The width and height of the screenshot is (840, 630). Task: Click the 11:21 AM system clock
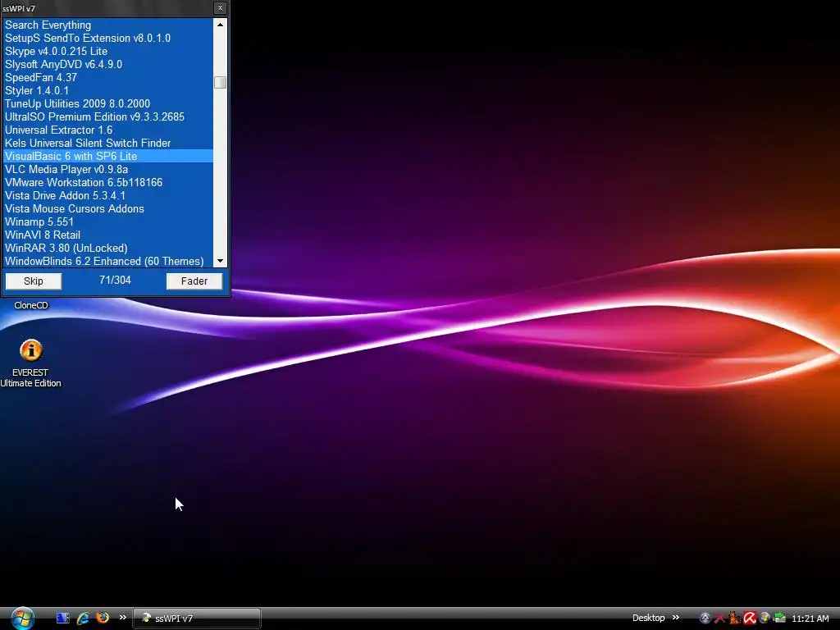click(810, 619)
